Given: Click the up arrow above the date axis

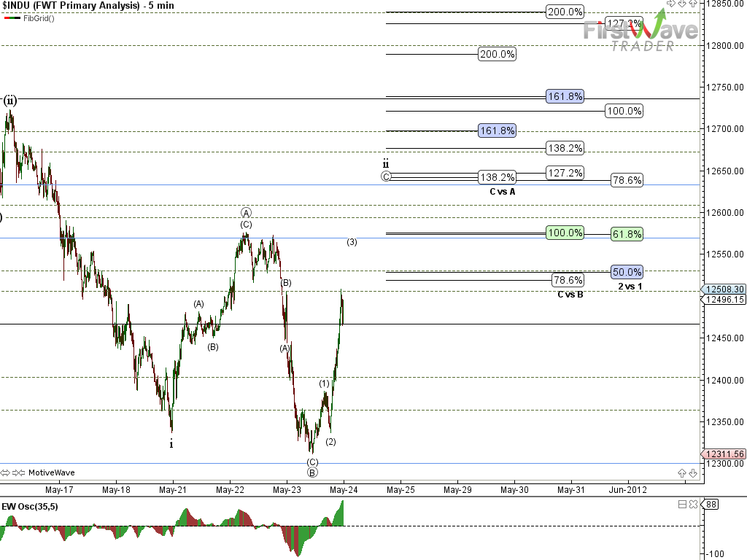Looking at the screenshot, I should [x=681, y=472].
